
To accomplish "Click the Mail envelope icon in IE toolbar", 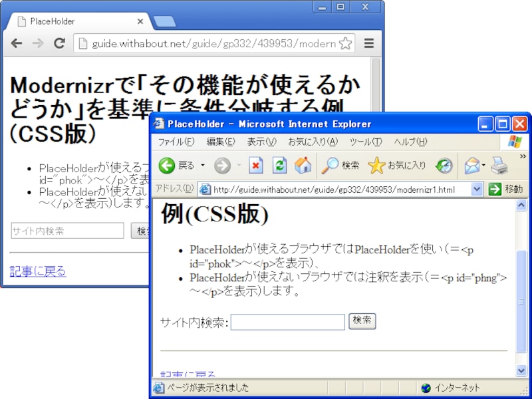I will click(x=471, y=165).
